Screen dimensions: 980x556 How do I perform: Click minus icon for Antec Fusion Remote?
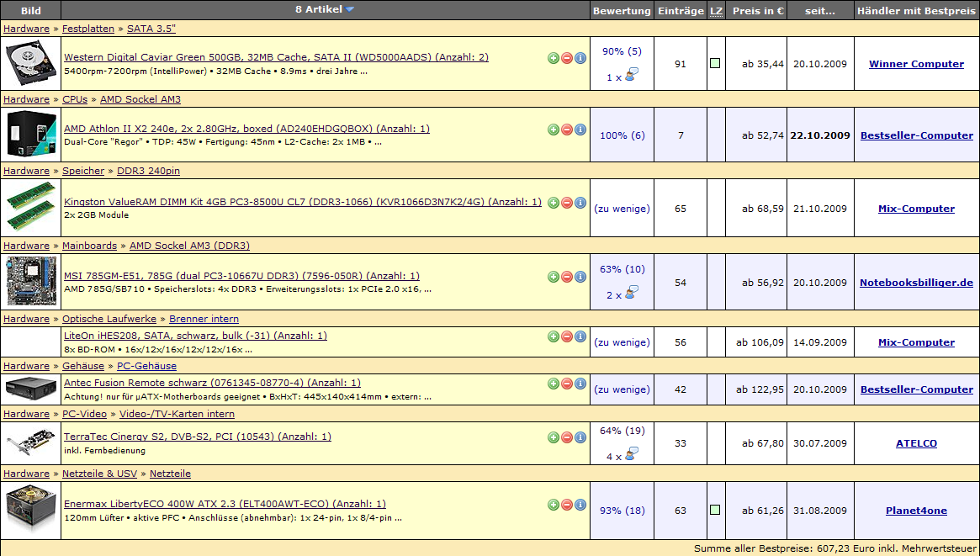(x=567, y=384)
